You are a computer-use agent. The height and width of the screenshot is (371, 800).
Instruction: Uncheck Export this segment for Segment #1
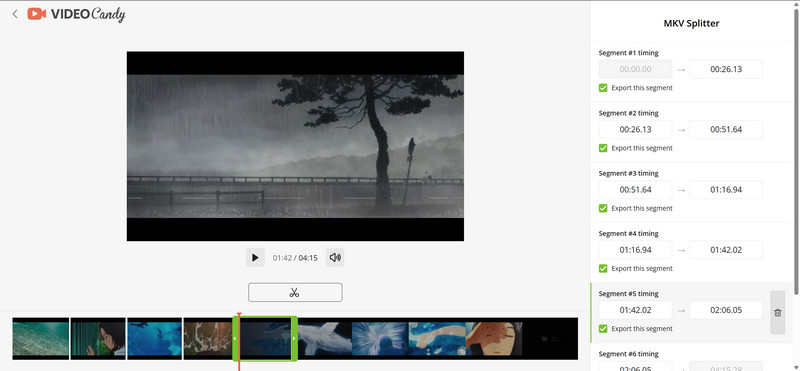click(x=603, y=88)
